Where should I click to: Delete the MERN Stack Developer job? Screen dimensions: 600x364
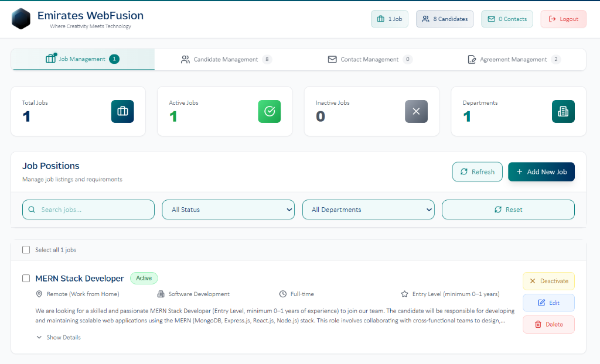548,324
